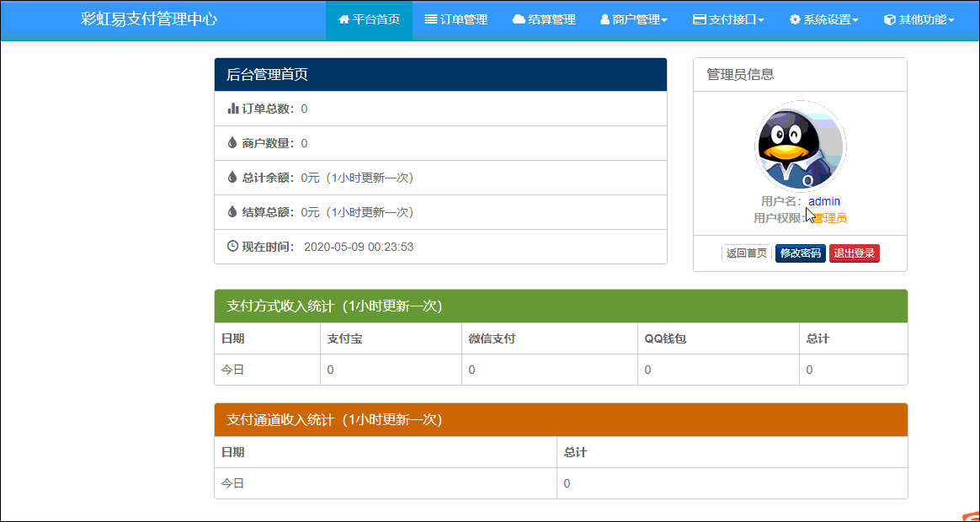The width and height of the screenshot is (980, 522).
Task: Click the QQ penguin avatar image
Action: (799, 146)
